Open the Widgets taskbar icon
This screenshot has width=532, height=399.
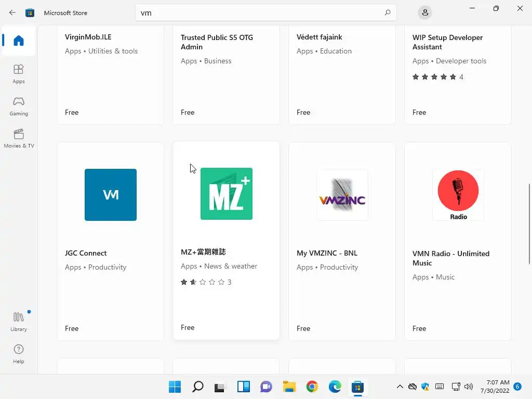(x=244, y=387)
